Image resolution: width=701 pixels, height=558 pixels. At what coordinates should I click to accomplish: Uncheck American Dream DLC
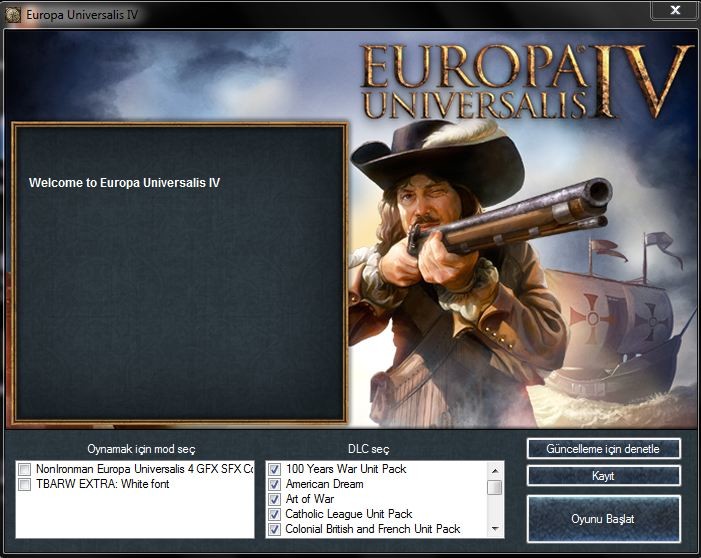click(x=274, y=484)
